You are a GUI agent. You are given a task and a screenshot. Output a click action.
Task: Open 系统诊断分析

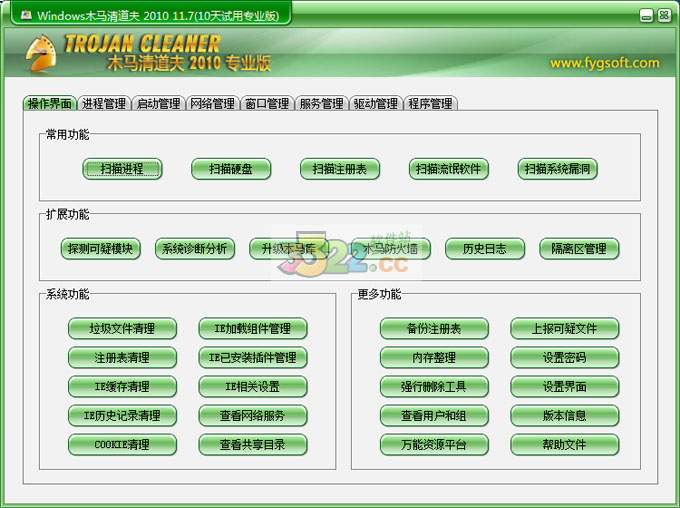click(195, 249)
